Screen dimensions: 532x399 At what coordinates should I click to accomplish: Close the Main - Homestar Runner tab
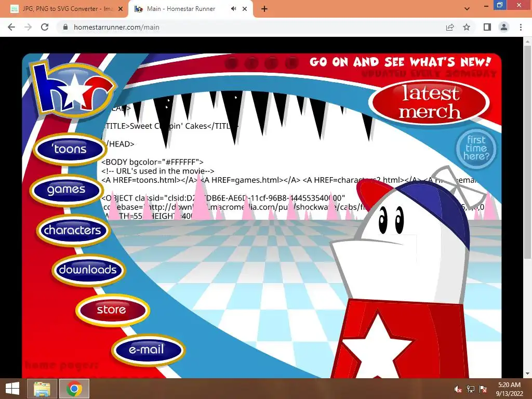coord(245,9)
